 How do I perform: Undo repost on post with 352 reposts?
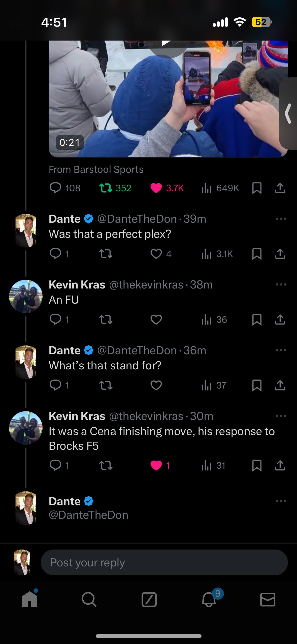coord(106,188)
